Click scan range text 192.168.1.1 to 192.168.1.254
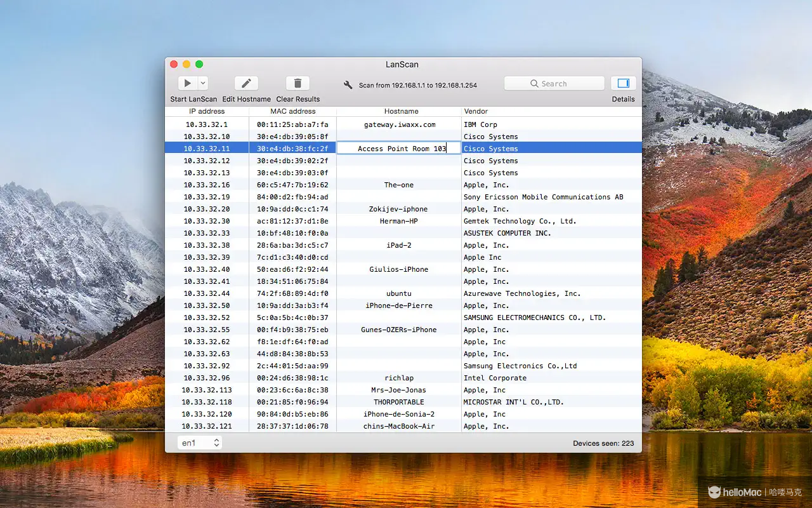This screenshot has height=508, width=812. pyautogui.click(x=435, y=85)
